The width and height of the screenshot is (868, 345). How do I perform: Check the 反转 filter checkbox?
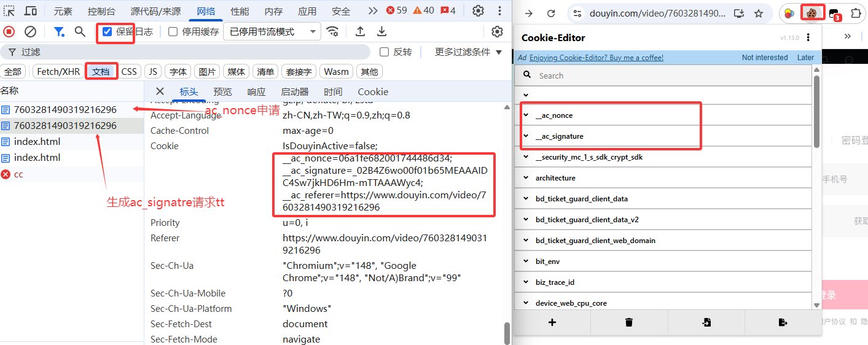[x=385, y=52]
